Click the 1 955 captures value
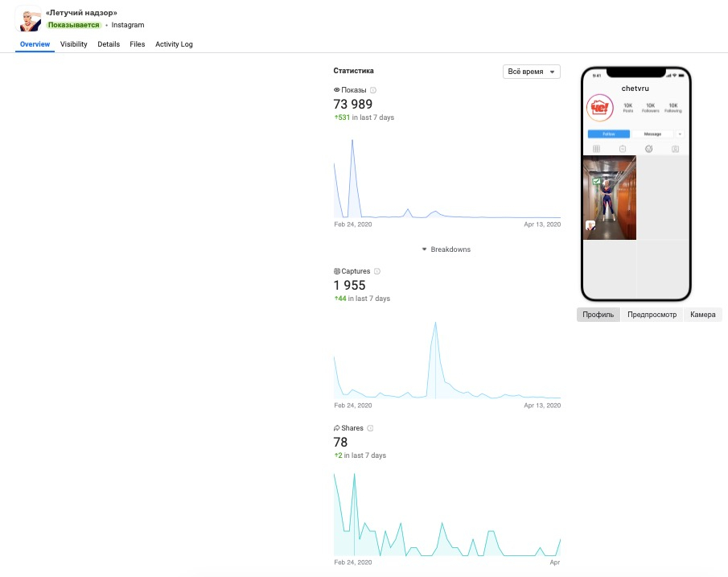This screenshot has width=728, height=577. 350,285
